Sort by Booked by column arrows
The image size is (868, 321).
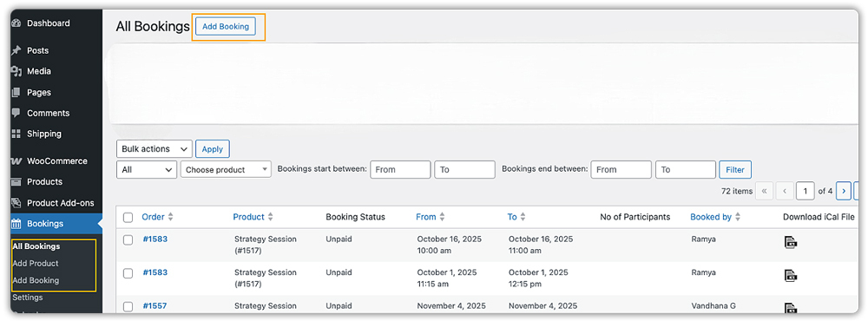pyautogui.click(x=738, y=217)
